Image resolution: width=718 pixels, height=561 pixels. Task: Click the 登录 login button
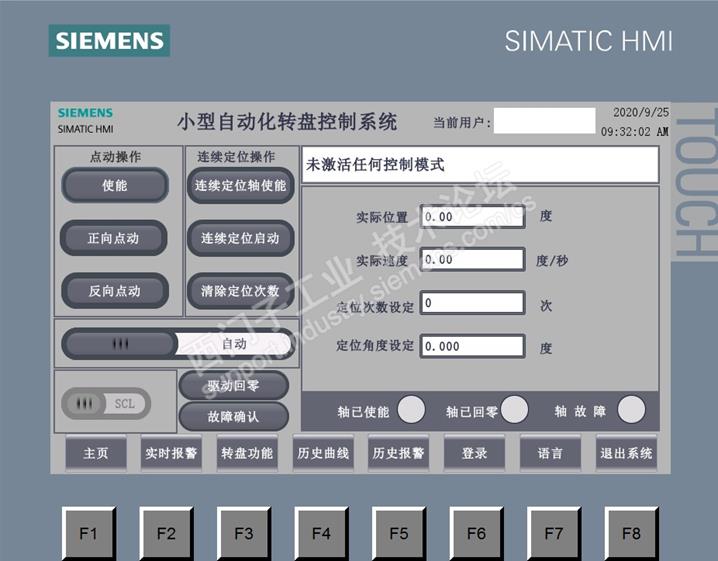(474, 453)
